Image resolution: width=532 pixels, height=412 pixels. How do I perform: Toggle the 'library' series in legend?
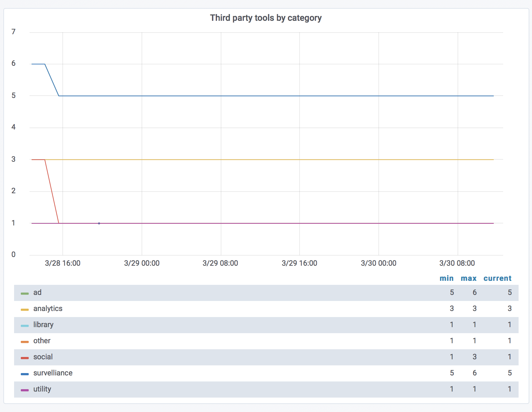click(43, 325)
